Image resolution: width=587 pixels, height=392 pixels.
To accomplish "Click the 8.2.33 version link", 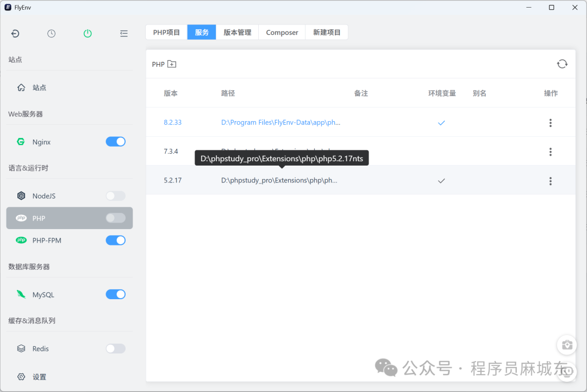I will [x=173, y=122].
